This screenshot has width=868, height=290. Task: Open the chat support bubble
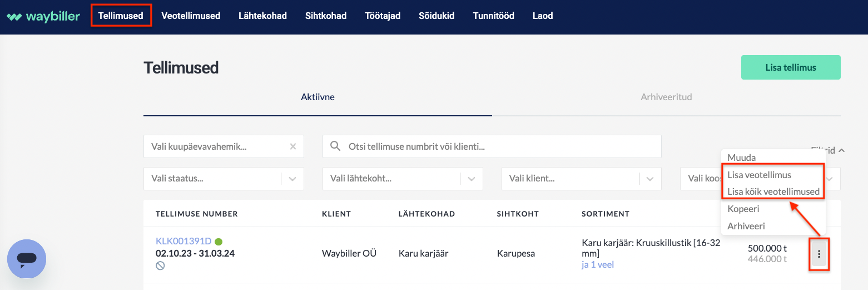coord(27,259)
